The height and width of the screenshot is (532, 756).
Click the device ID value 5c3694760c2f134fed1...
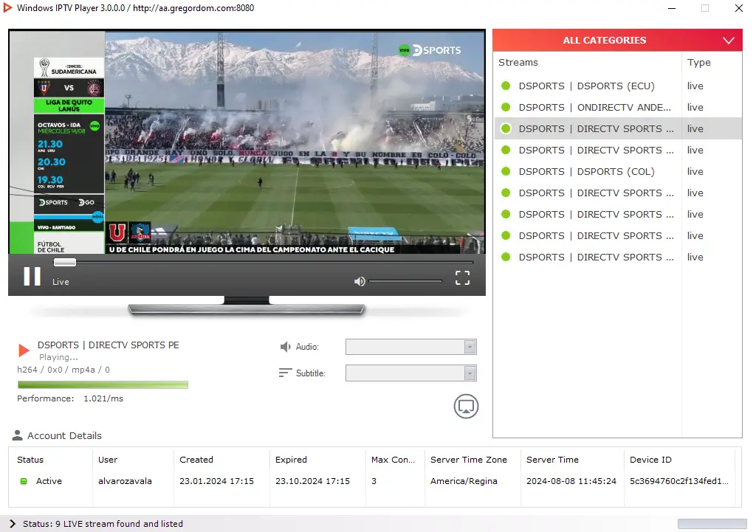(679, 481)
